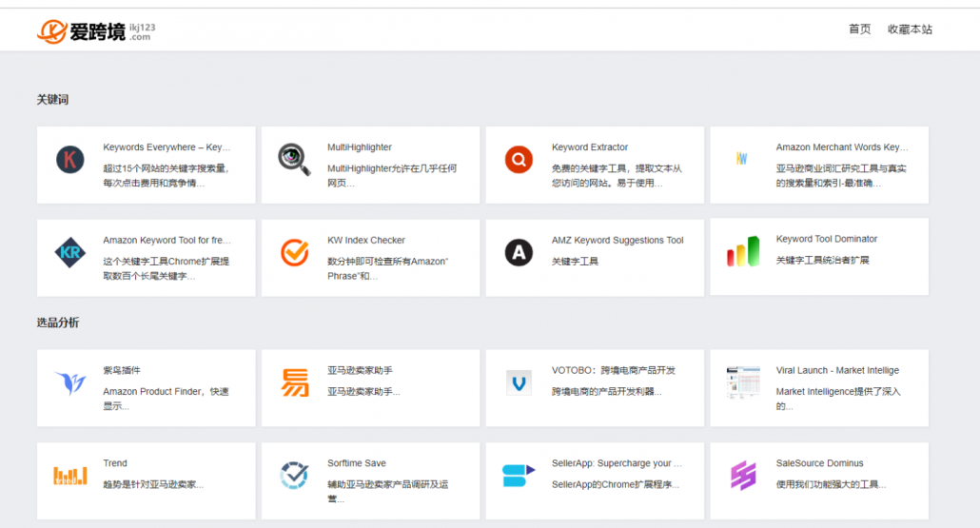
Task: Click description SellerApp的Chrome扩展程序...
Action: point(615,485)
